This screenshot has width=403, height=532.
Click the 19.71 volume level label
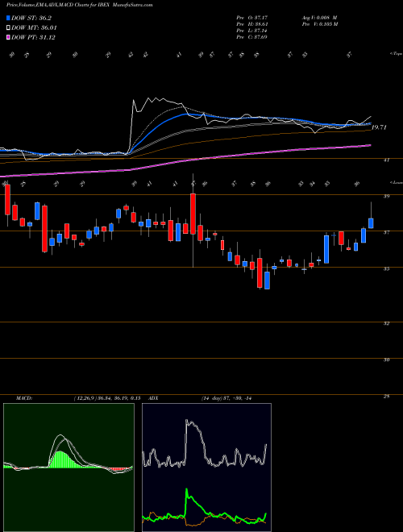(379, 127)
